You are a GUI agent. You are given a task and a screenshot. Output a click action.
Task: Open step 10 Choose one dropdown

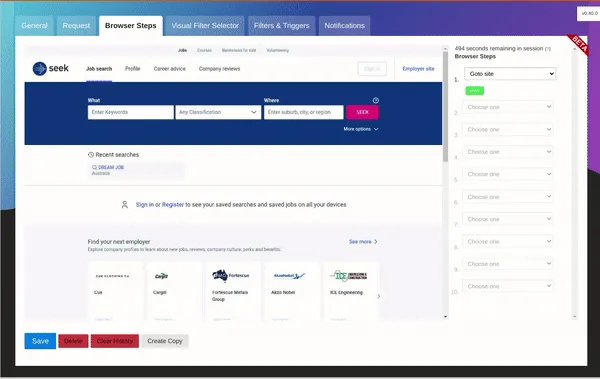click(508, 286)
